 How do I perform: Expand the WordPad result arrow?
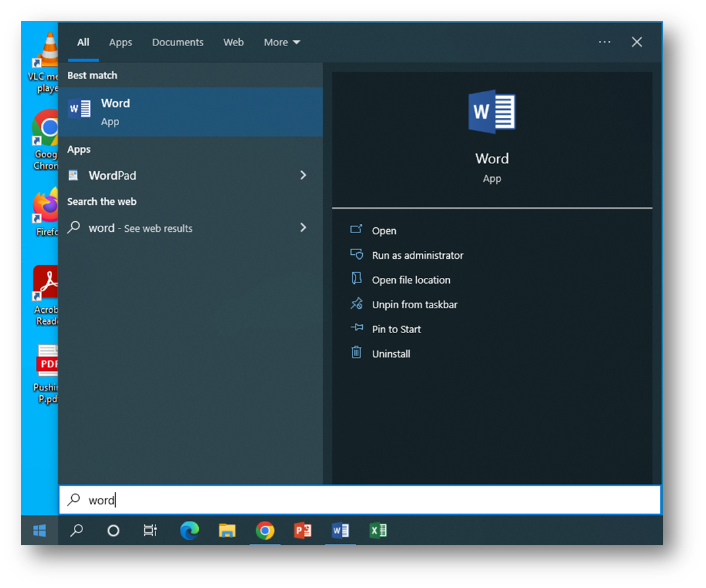tap(303, 175)
